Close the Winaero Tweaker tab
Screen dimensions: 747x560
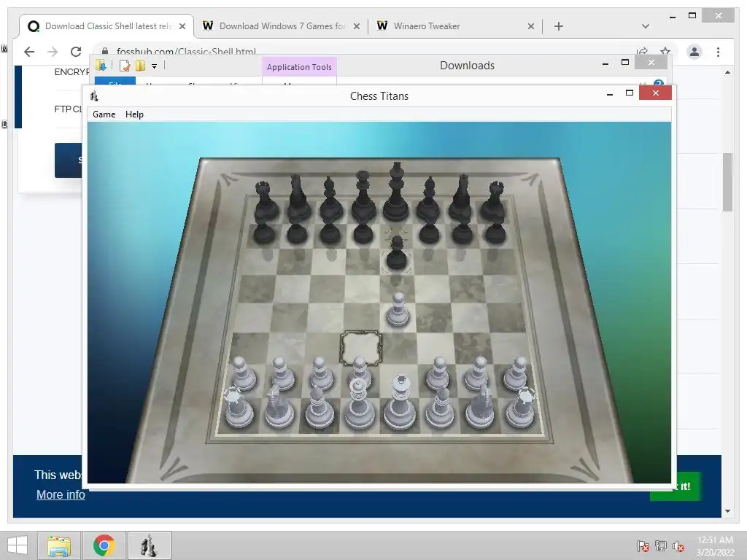tap(531, 27)
